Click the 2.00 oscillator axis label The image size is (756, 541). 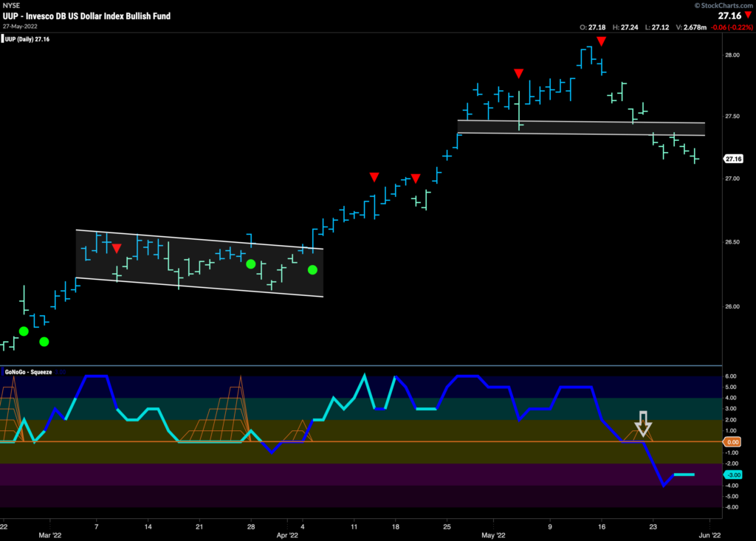coord(731,420)
